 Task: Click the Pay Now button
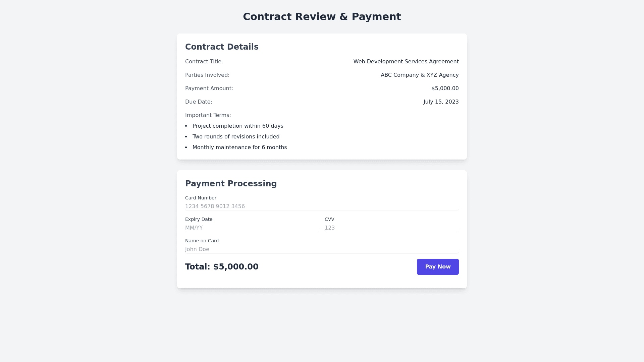(438, 267)
